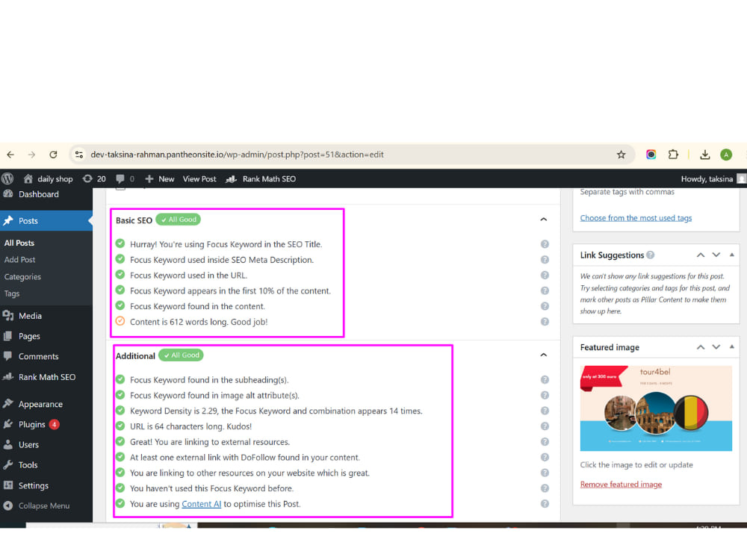Move Featured image panel up
This screenshot has width=747, height=560.
701,348
